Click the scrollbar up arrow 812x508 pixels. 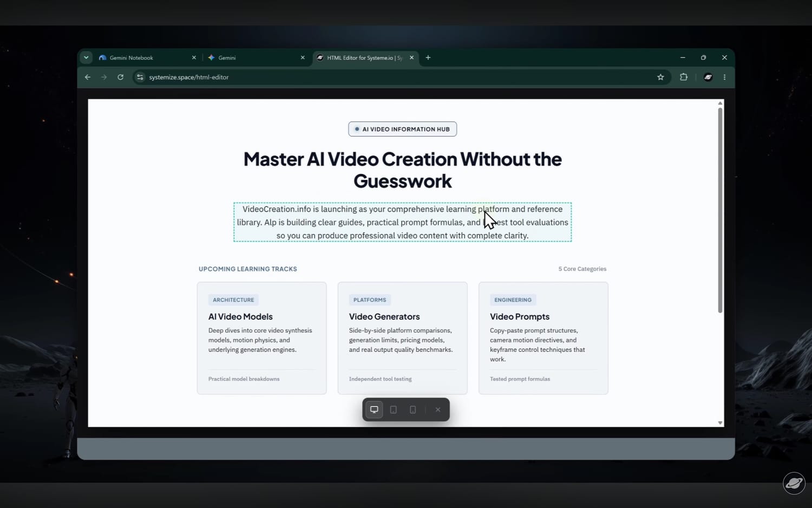click(x=720, y=103)
